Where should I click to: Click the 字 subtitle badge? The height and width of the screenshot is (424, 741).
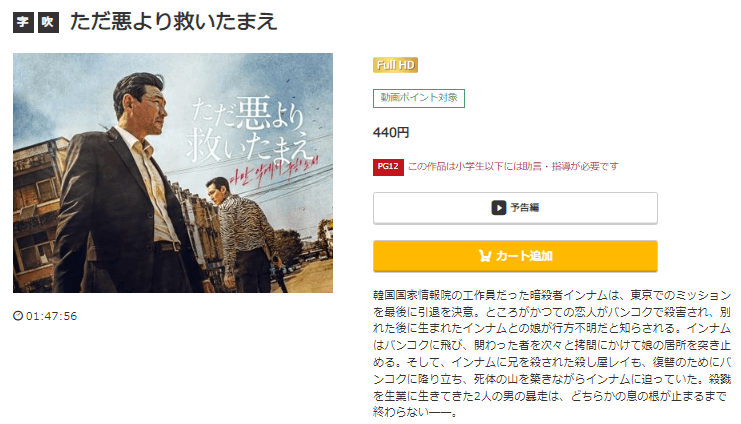(x=23, y=22)
